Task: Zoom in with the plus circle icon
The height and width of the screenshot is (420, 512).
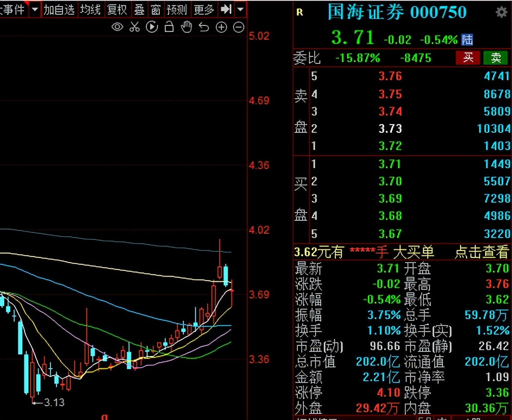Action: [x=221, y=28]
